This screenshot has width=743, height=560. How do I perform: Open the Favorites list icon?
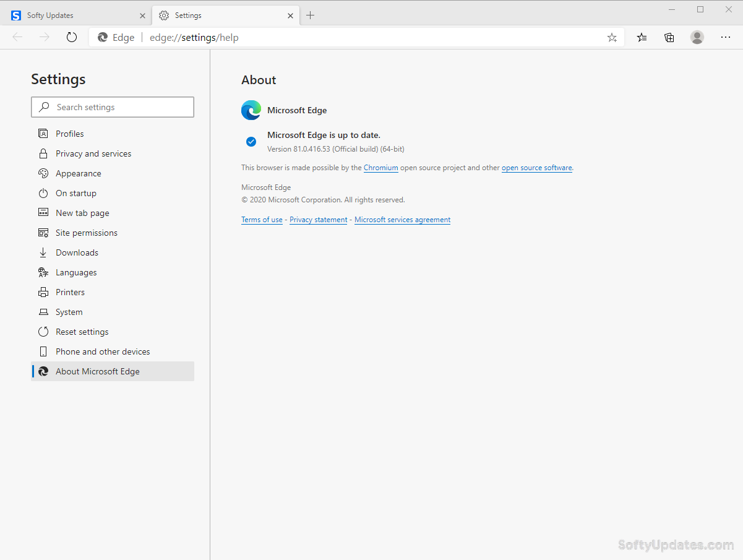(642, 37)
